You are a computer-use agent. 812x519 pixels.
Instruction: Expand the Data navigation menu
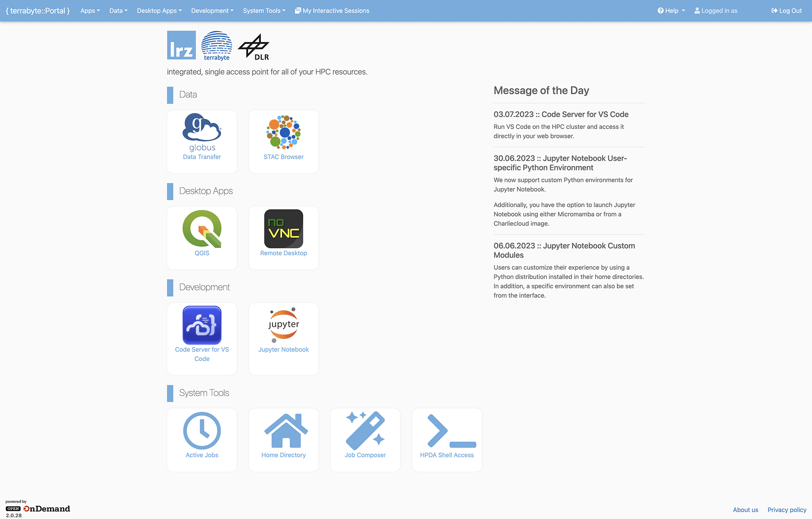click(117, 11)
